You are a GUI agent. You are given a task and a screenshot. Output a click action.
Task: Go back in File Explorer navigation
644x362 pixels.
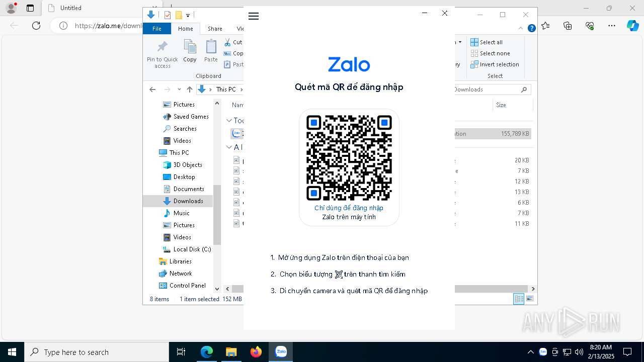click(152, 89)
